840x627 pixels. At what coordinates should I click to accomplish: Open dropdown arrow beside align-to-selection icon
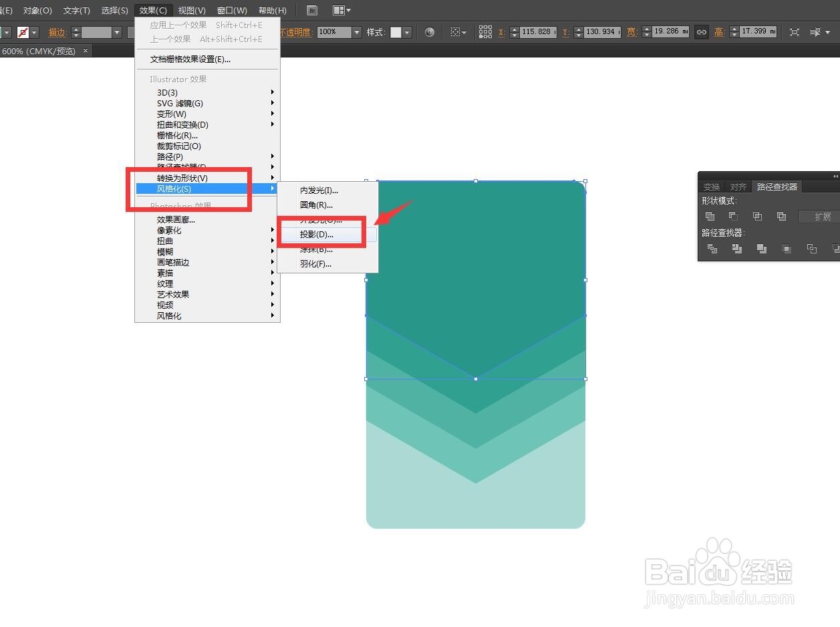point(464,32)
